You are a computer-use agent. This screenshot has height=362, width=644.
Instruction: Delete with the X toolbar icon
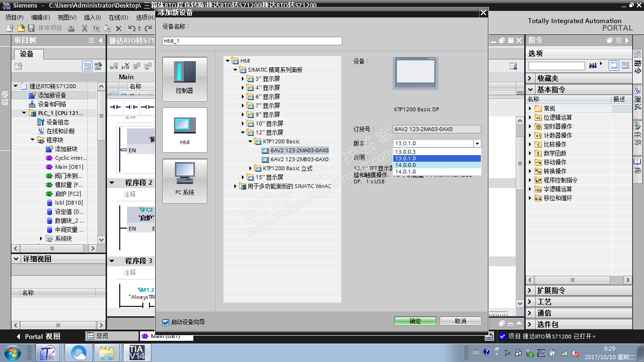pyautogui.click(x=119, y=28)
